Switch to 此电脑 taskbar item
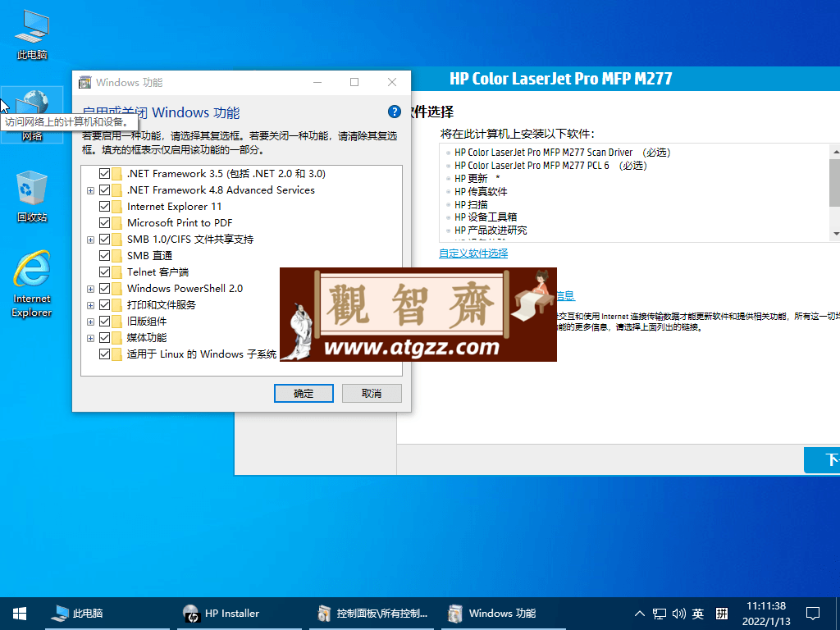Viewport: 840px width, 630px height. 107,614
